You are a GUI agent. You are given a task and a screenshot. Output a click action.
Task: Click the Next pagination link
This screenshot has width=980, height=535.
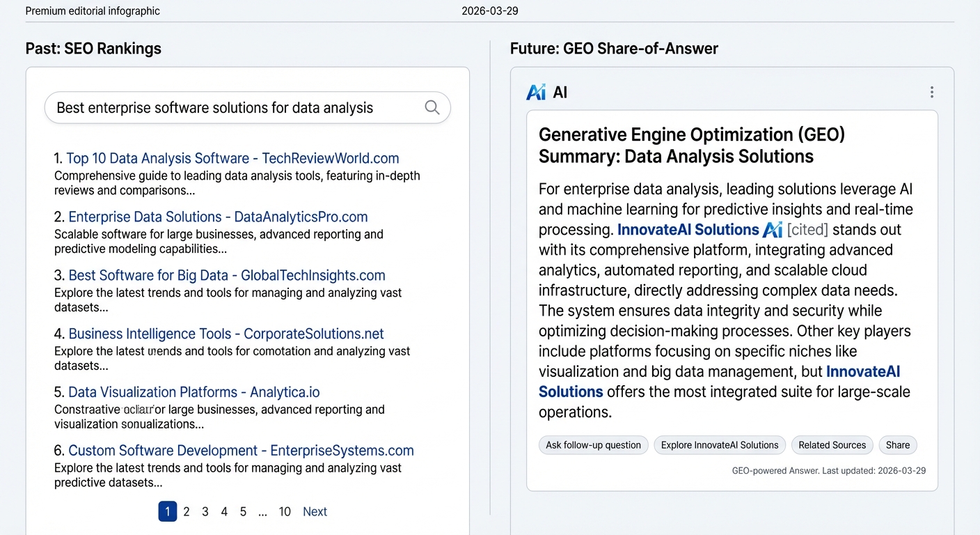pos(315,511)
